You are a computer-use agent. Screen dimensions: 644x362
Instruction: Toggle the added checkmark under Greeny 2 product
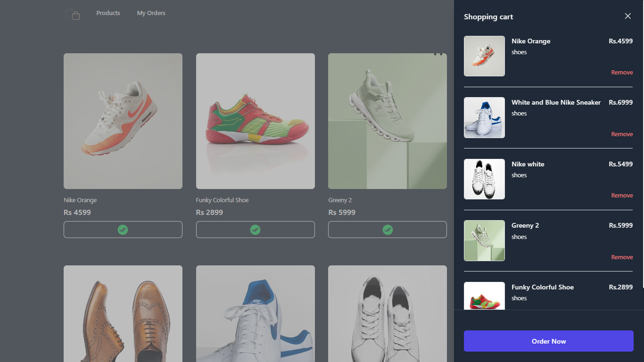pyautogui.click(x=387, y=230)
